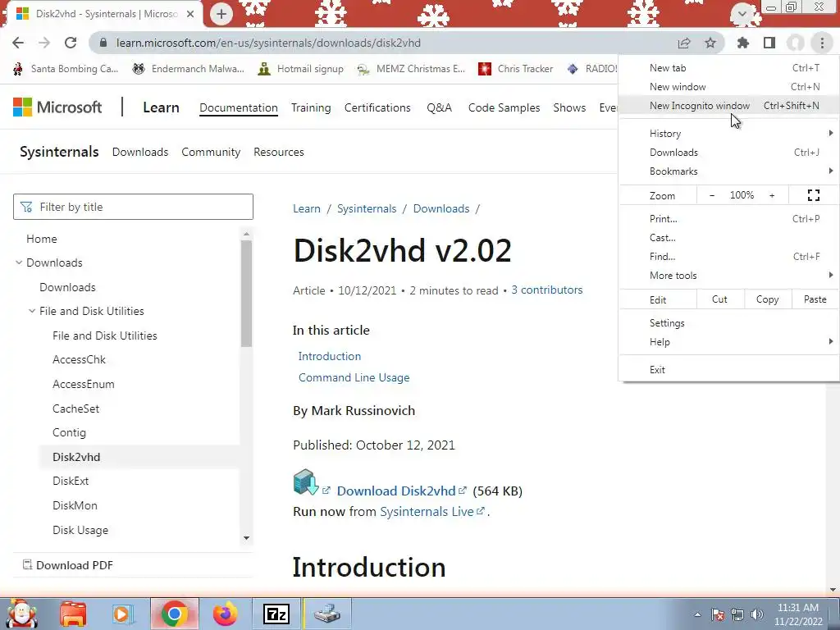Open the MEMZ Christmas E... bookmark
Screen dimensions: 840x630
coord(411,69)
